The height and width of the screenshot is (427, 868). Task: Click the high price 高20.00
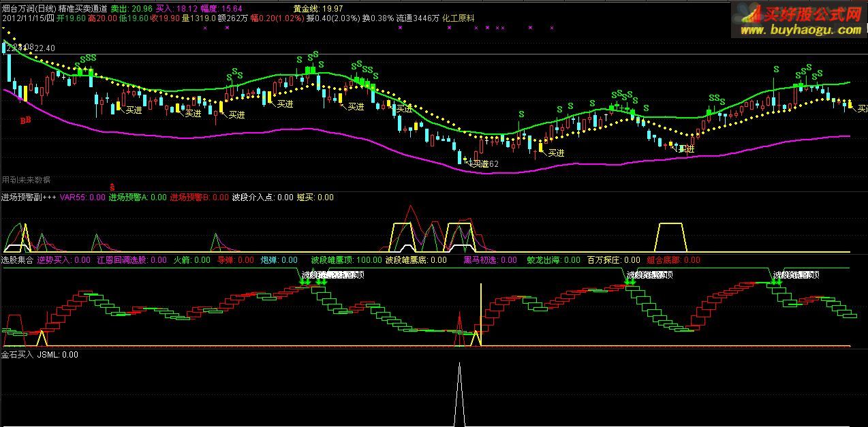102,18
